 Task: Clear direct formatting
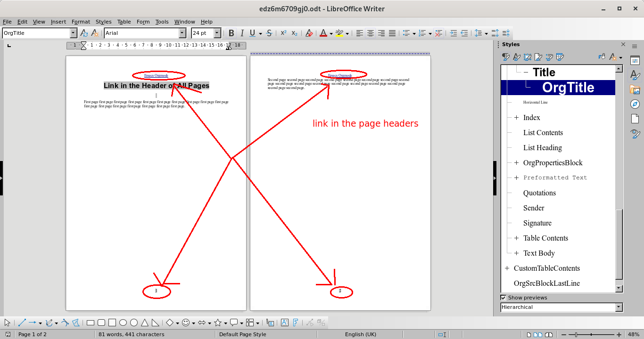(309, 33)
